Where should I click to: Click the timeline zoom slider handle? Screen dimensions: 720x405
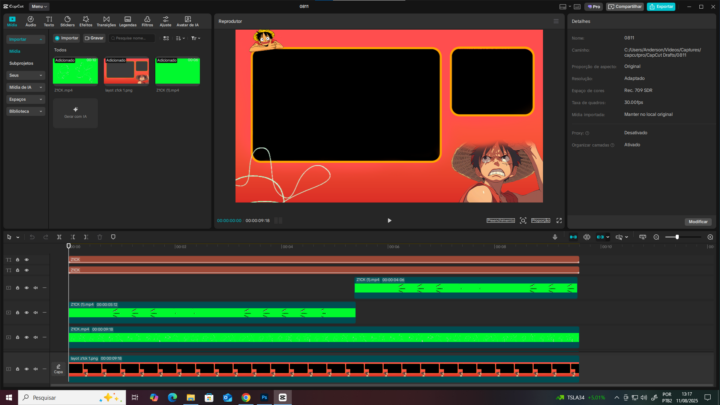(677, 237)
